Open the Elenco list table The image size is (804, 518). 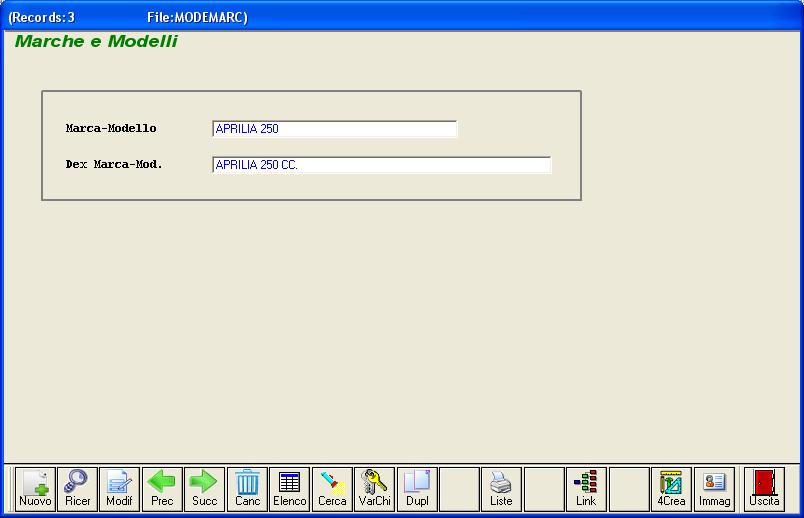tap(290, 489)
